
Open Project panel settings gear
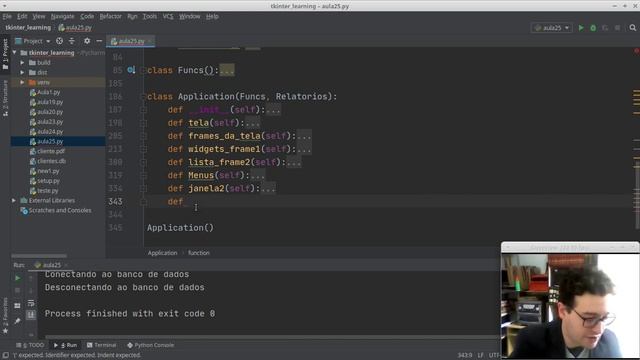click(87, 41)
